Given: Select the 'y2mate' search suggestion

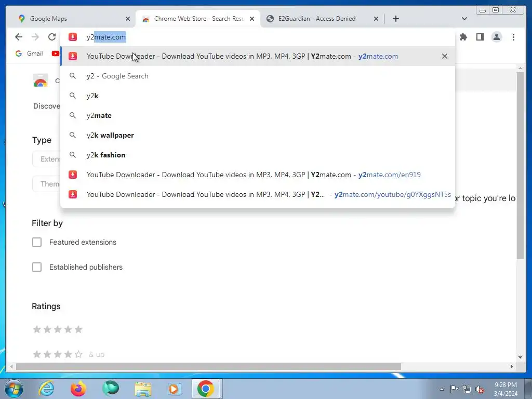Looking at the screenshot, I should [258, 115].
